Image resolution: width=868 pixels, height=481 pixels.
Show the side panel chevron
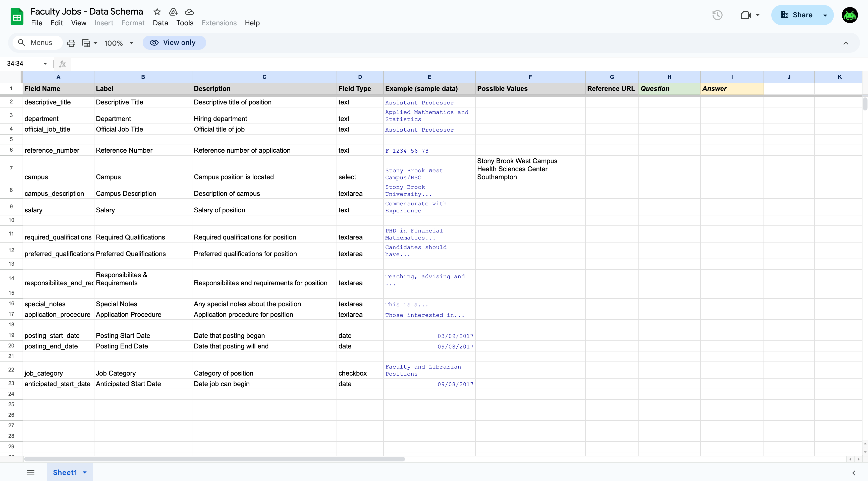(853, 473)
